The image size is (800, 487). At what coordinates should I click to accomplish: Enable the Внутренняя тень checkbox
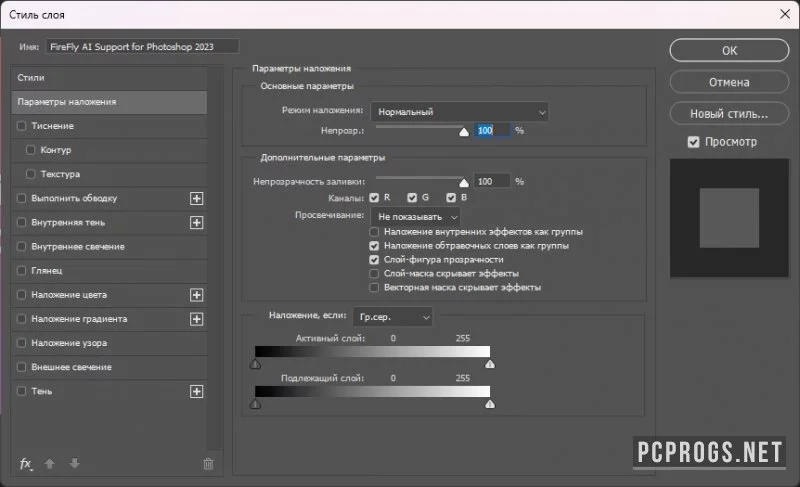pyautogui.click(x=21, y=222)
